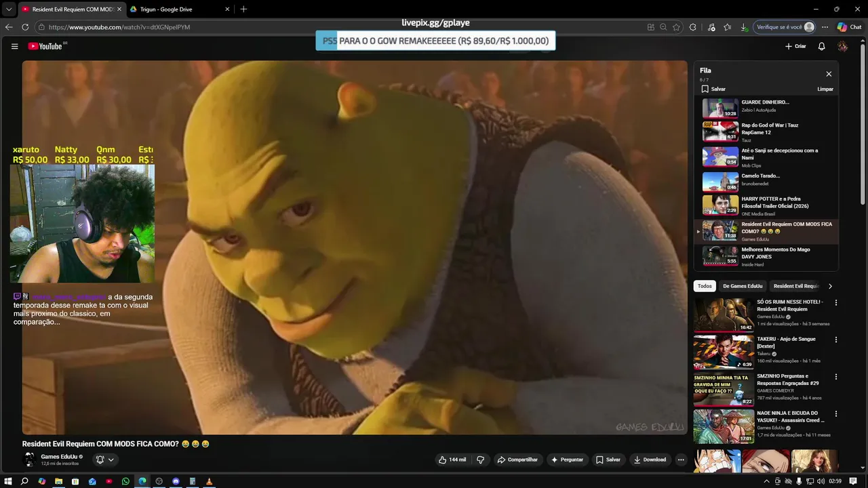Toggle the channel notification bell for Games EduUu
This screenshot has width=868, height=488.
[100, 460]
